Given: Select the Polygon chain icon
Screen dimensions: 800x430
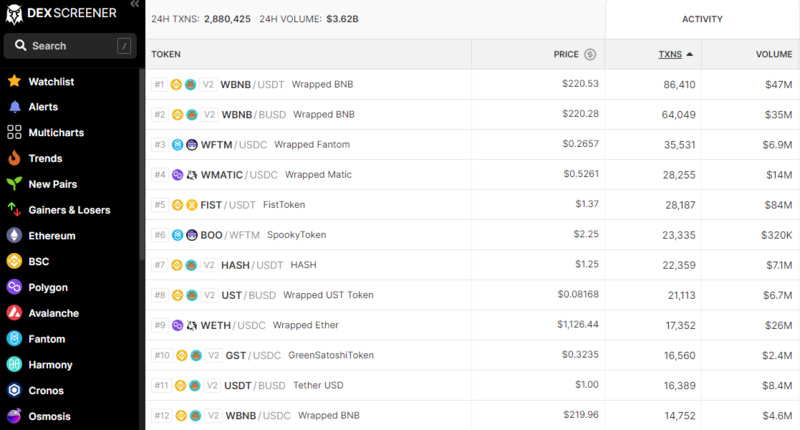Looking at the screenshot, I should click(x=14, y=287).
